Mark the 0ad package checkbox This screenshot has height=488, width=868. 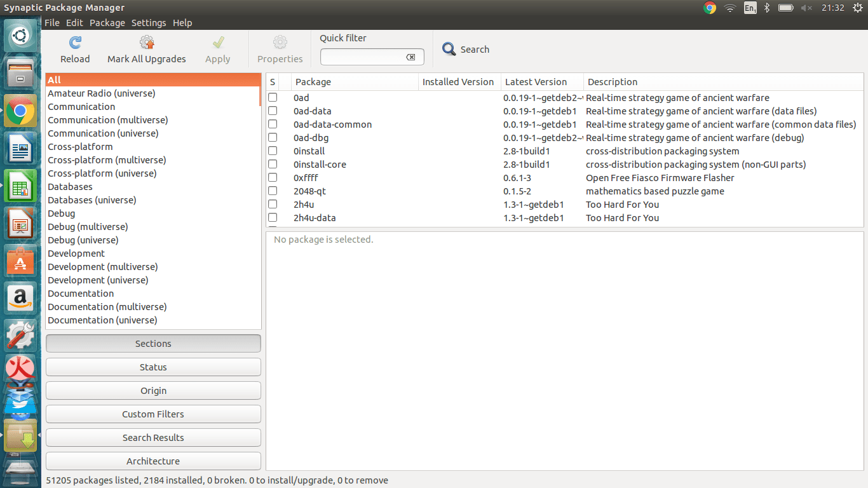click(273, 98)
